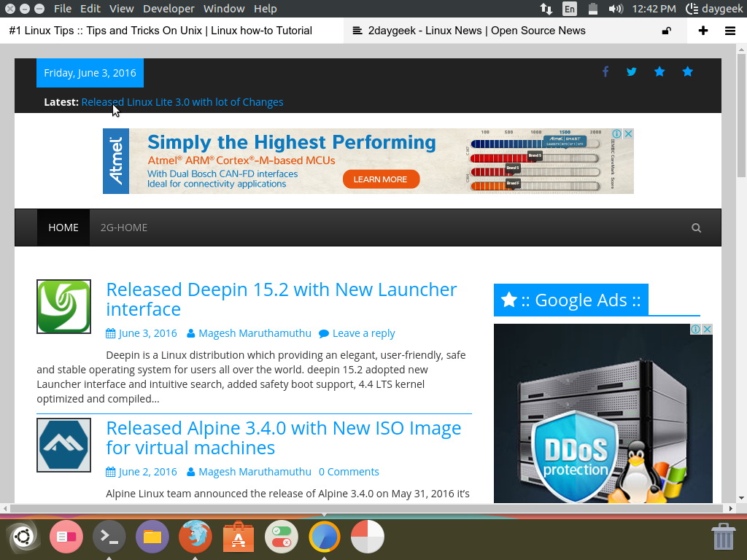
Task: Open the Window menu
Action: [x=224, y=9]
